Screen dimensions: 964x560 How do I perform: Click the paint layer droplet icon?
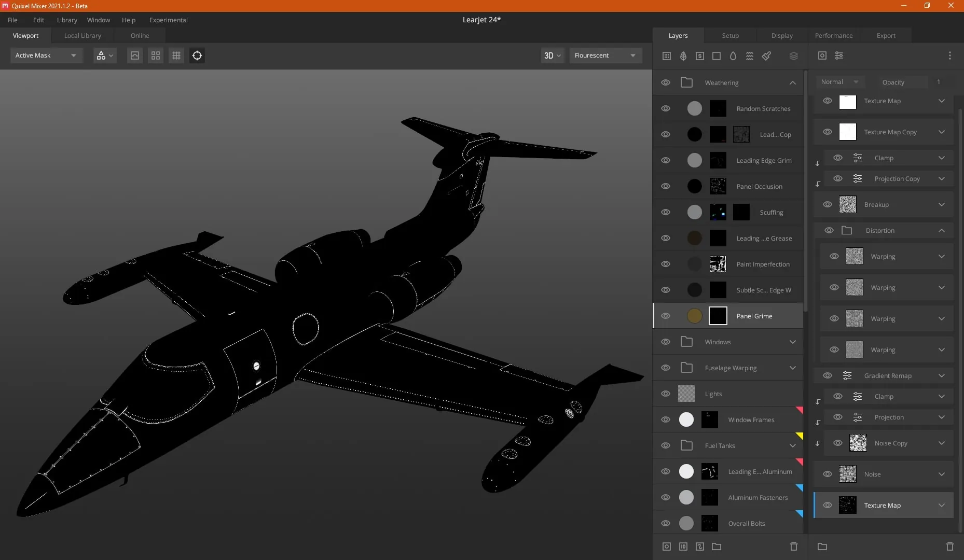click(733, 55)
